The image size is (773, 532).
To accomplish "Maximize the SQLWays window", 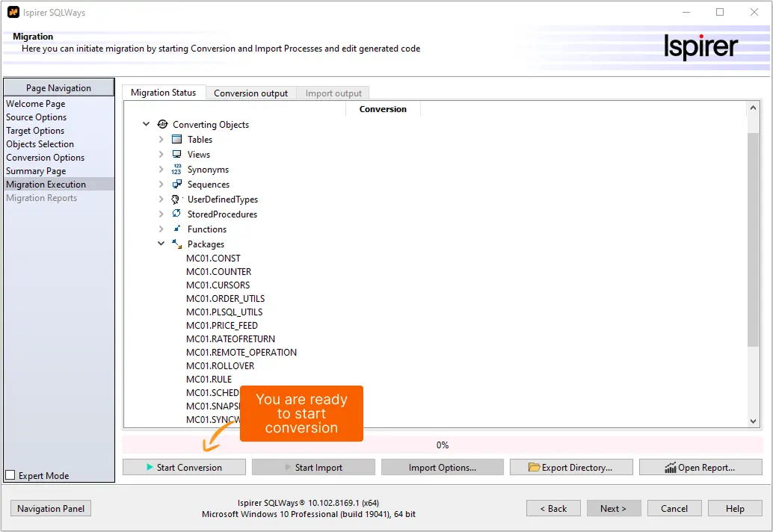I will (x=720, y=12).
